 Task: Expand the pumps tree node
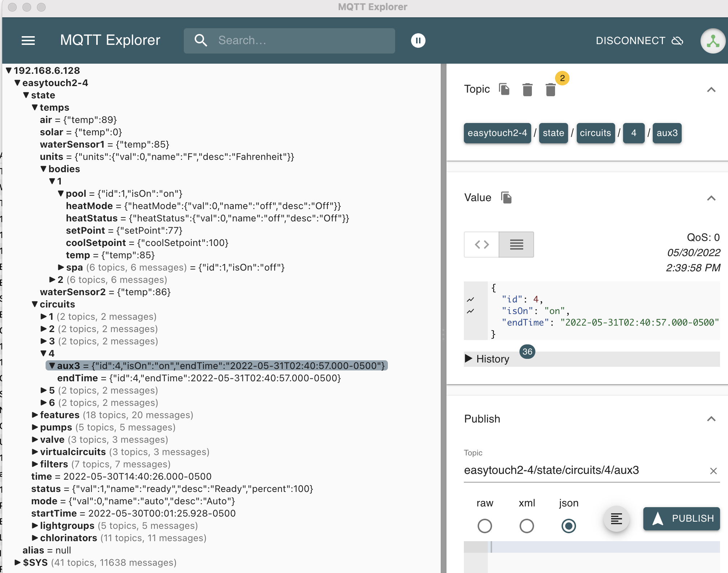point(35,427)
